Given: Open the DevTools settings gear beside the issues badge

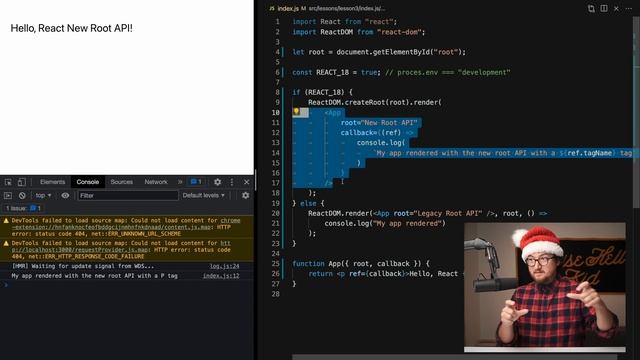Looking at the screenshot, I should click(x=218, y=182).
